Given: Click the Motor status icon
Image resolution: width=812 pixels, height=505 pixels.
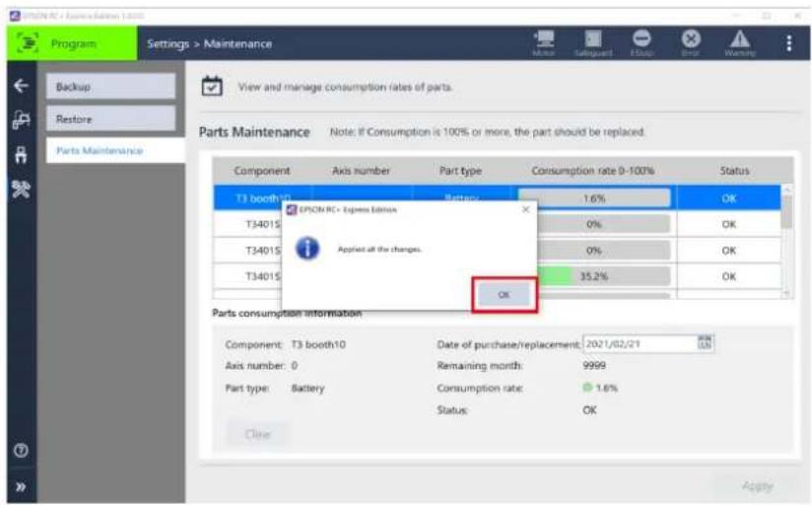Looking at the screenshot, I should [x=543, y=42].
